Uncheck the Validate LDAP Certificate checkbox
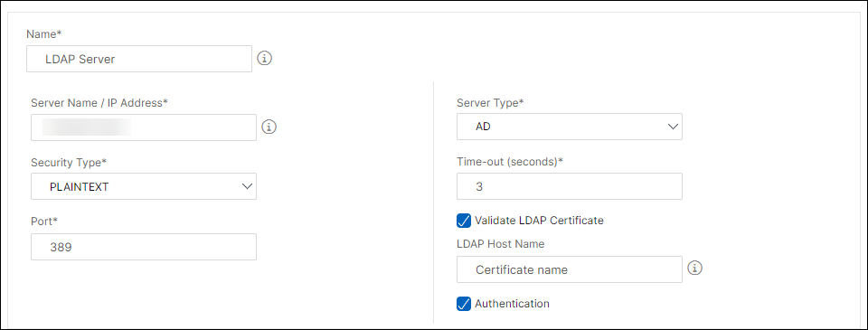This screenshot has height=330, width=868. [x=463, y=221]
